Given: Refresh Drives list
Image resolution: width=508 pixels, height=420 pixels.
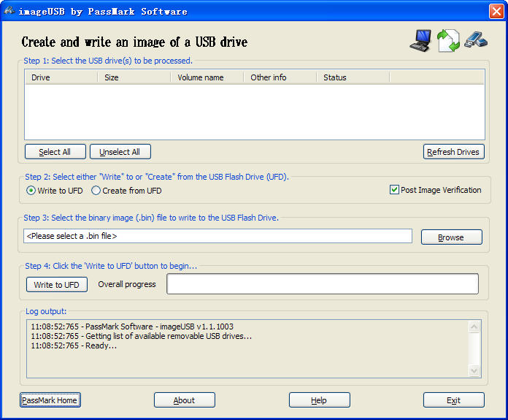Looking at the screenshot, I should tap(453, 152).
